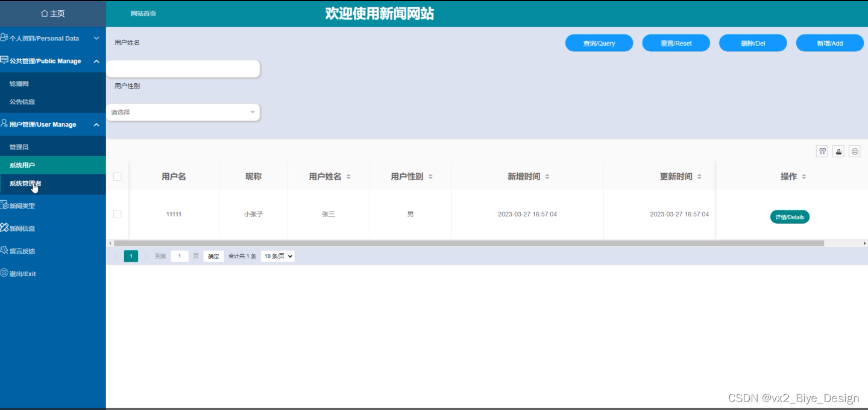This screenshot has width=868, height=410.
Task: Open 系统管理者 menu item
Action: 53,183
